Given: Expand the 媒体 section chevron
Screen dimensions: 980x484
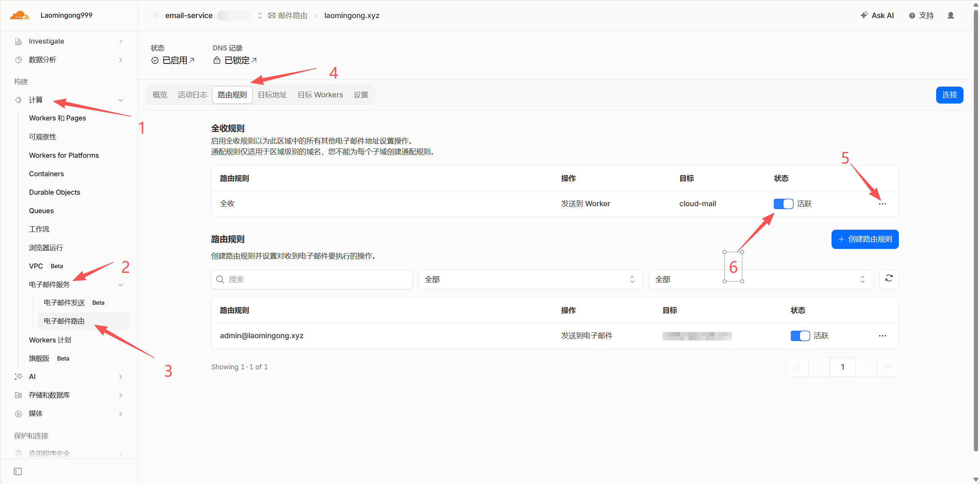Looking at the screenshot, I should (121, 414).
